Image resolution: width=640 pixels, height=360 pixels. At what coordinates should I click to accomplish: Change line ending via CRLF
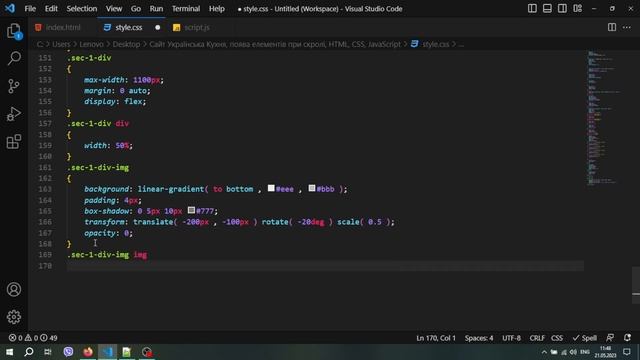[x=537, y=338]
